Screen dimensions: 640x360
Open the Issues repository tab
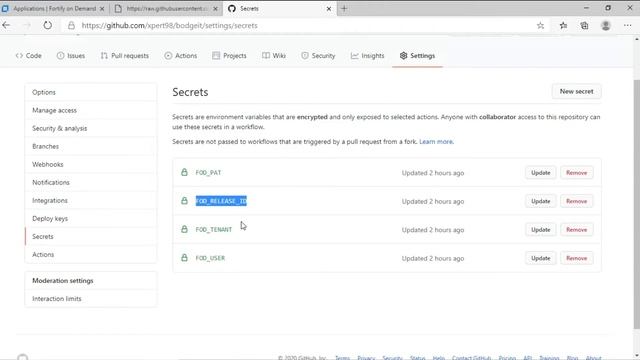[71, 56]
